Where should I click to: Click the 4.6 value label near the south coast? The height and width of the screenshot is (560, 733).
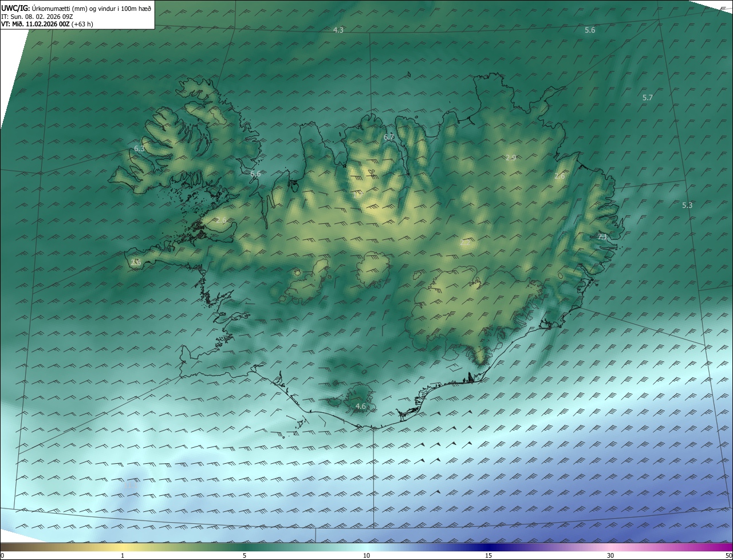tap(361, 407)
